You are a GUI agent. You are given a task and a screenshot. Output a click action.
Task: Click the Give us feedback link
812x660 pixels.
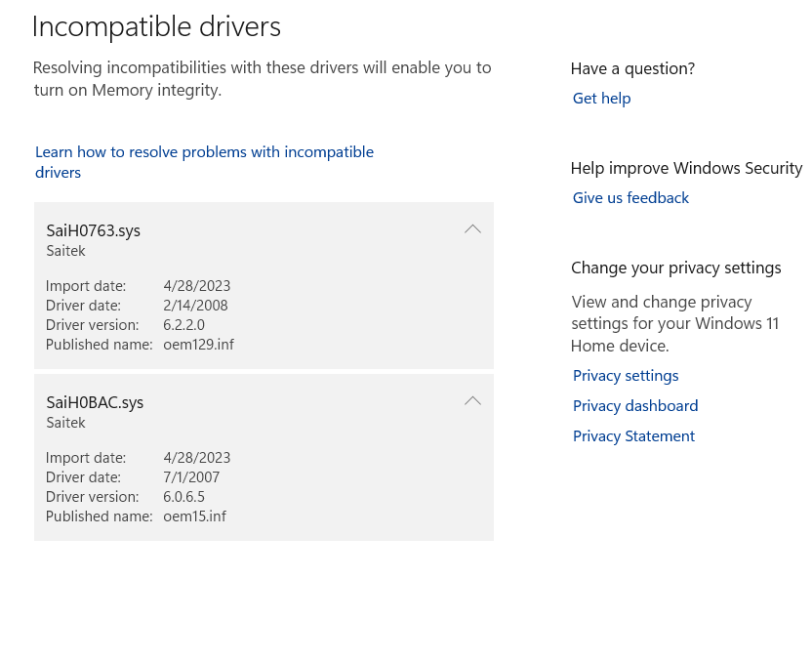pyautogui.click(x=630, y=198)
